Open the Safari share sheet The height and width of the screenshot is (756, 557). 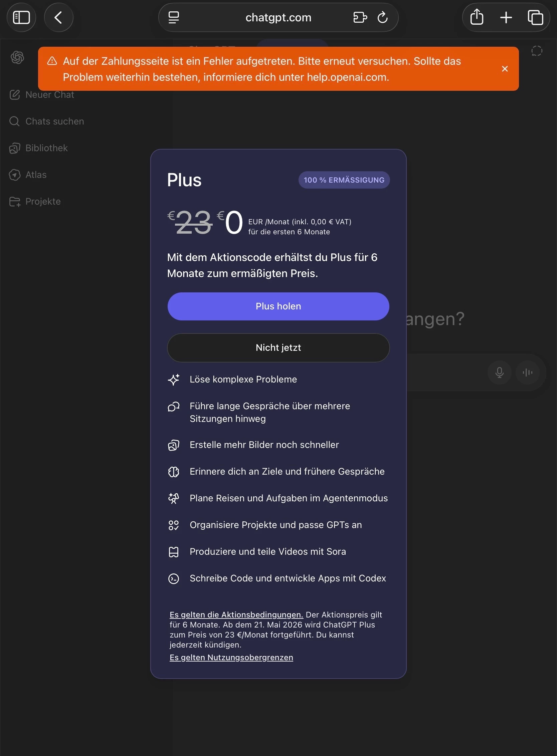477,18
